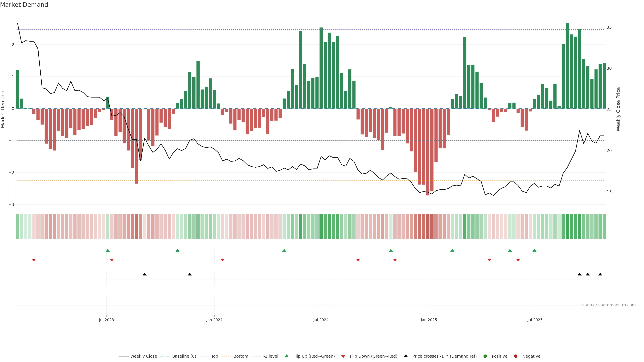Click the Jan 2025 axis label
Screen dimensions: 644x362
coord(429,320)
